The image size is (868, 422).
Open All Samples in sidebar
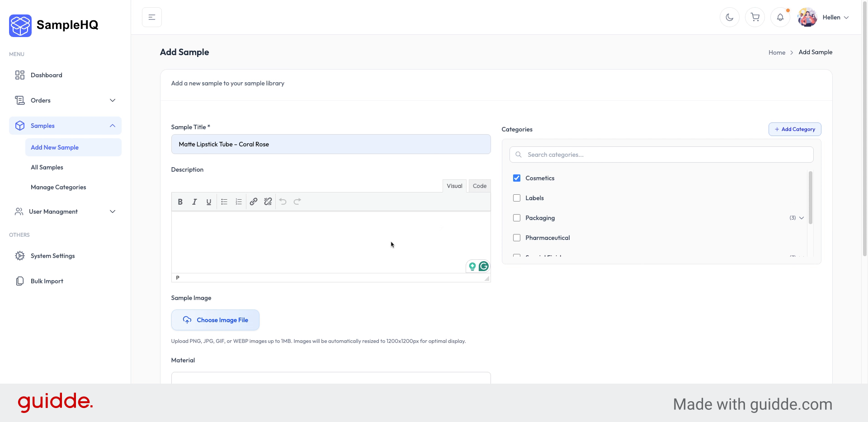(x=47, y=167)
